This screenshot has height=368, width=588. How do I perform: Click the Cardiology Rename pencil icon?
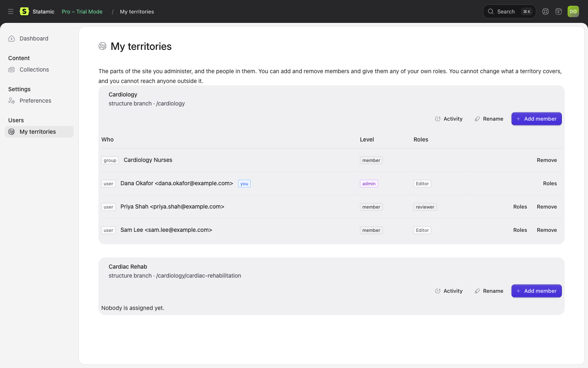pos(477,119)
